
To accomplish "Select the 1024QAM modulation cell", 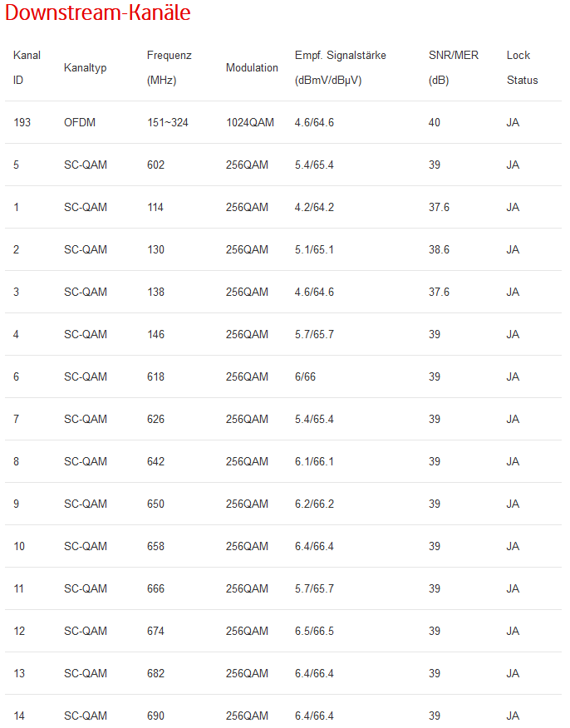I will tap(250, 122).
